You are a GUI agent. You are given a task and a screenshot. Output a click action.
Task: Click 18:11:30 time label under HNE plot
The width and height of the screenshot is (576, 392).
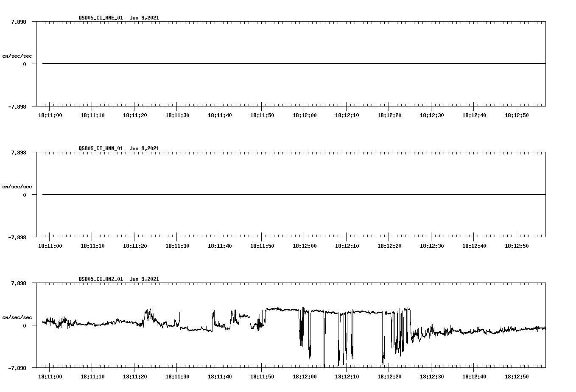click(177, 115)
